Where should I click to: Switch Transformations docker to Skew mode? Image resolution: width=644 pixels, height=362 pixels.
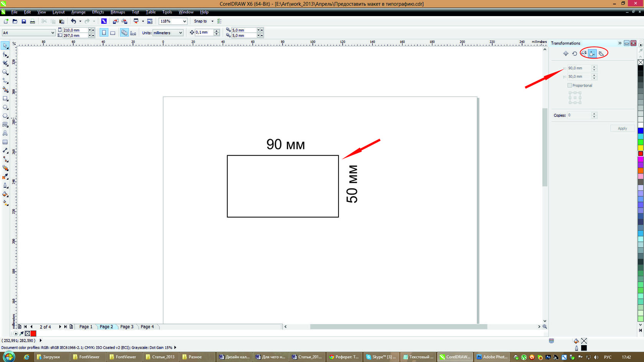coord(601,54)
